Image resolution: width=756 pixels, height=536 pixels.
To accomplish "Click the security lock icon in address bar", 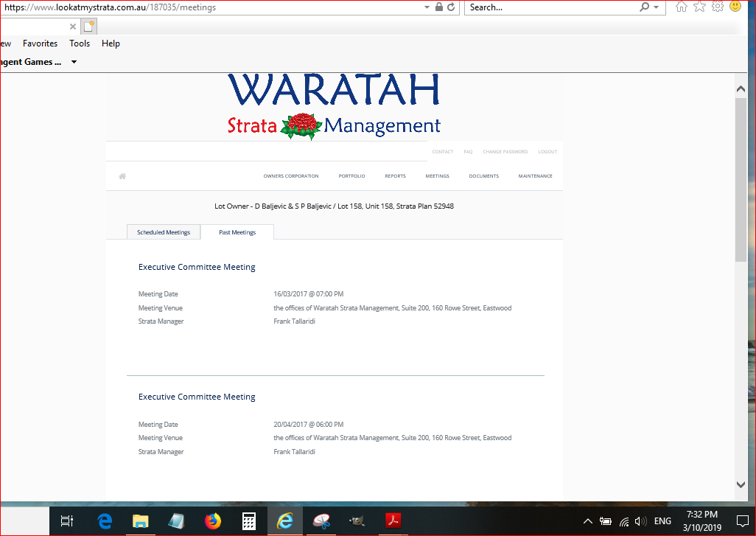I will pyautogui.click(x=438, y=7).
